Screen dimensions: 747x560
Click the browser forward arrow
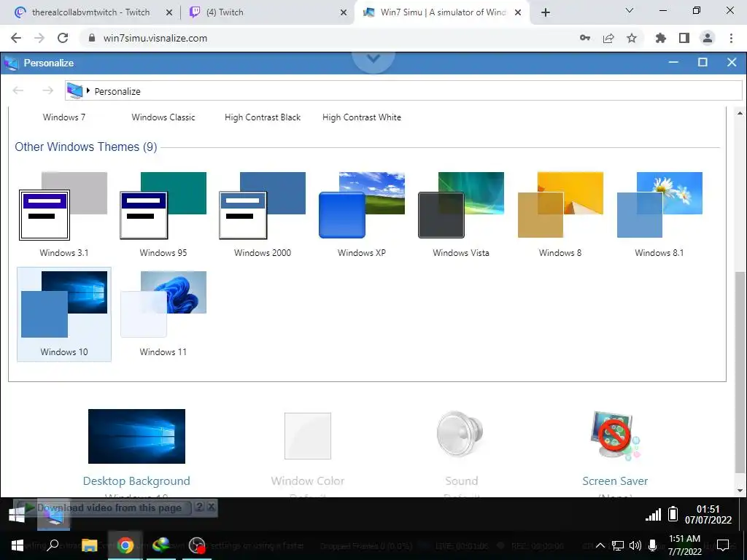click(39, 38)
